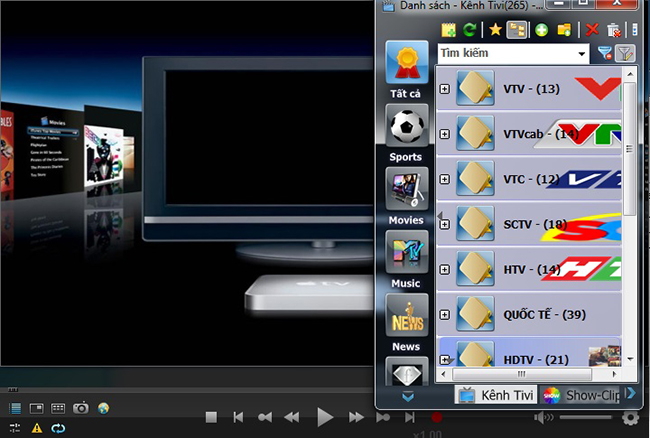Start recording with the red record button
650x438 pixels.
437,417
